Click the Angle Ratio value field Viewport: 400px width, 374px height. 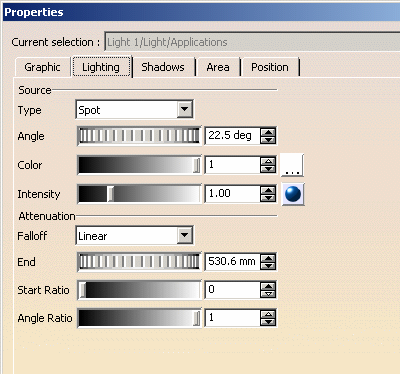coord(232,318)
